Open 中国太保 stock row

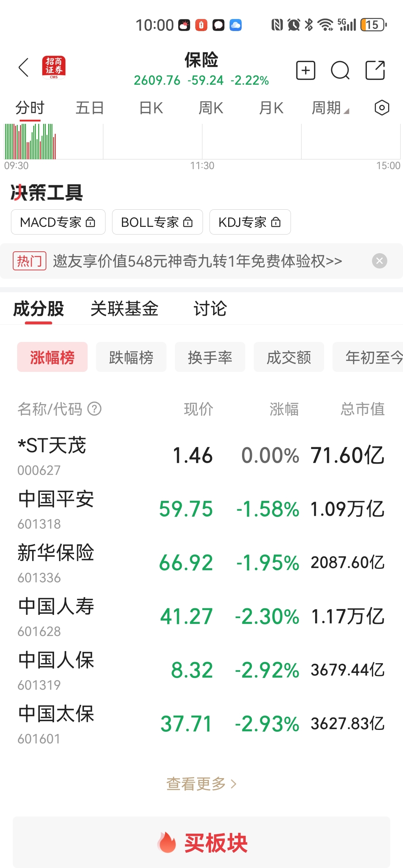pos(201,724)
